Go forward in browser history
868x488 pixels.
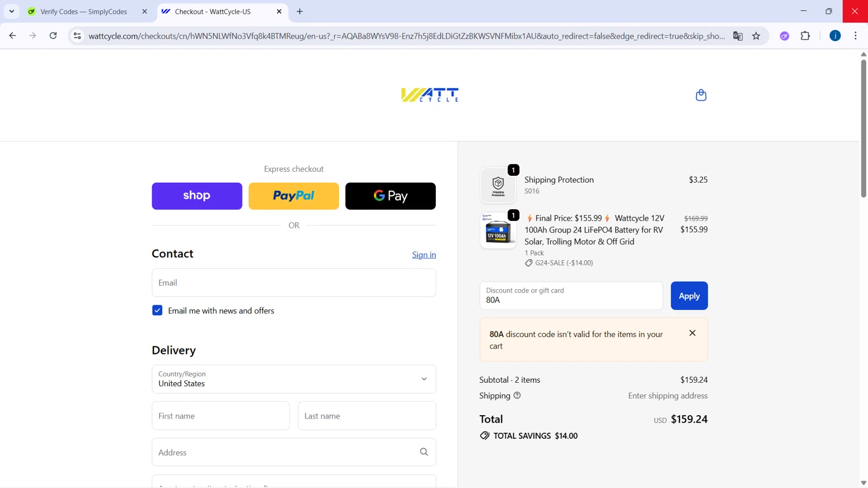[x=33, y=36]
